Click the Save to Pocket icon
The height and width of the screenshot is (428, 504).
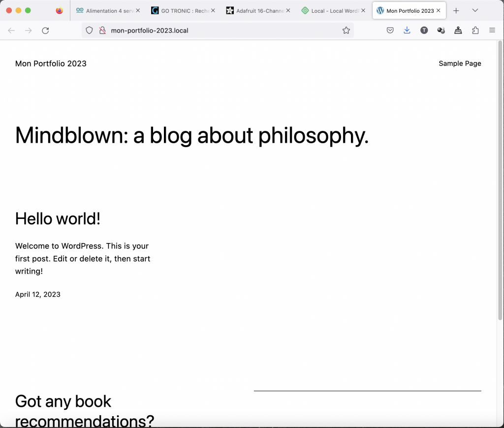pyautogui.click(x=390, y=31)
